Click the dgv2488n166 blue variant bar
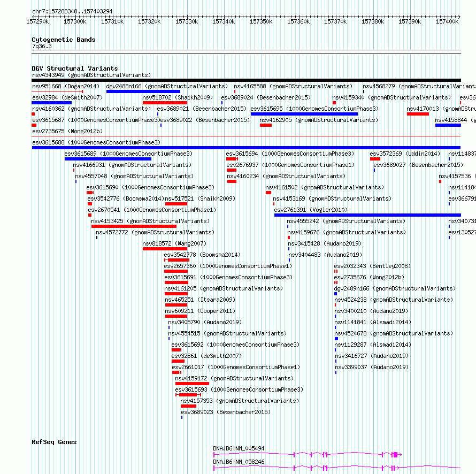 click(x=143, y=91)
